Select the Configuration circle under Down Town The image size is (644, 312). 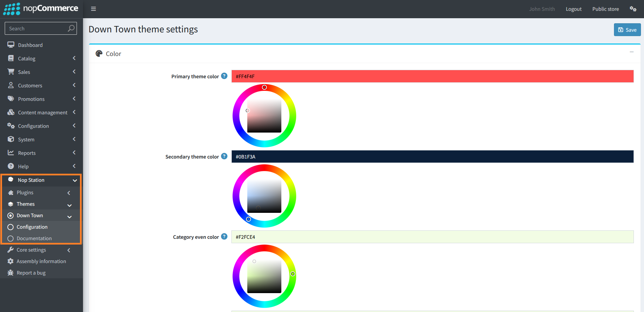10,227
